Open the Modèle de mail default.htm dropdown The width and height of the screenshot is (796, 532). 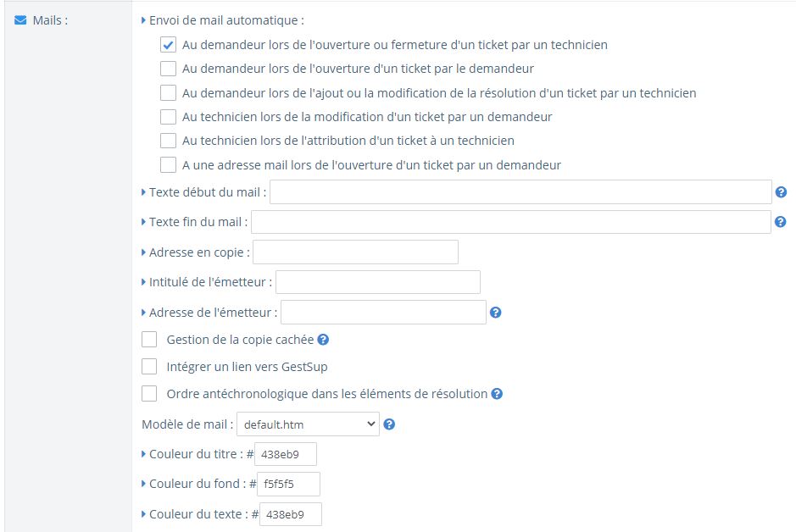(309, 424)
